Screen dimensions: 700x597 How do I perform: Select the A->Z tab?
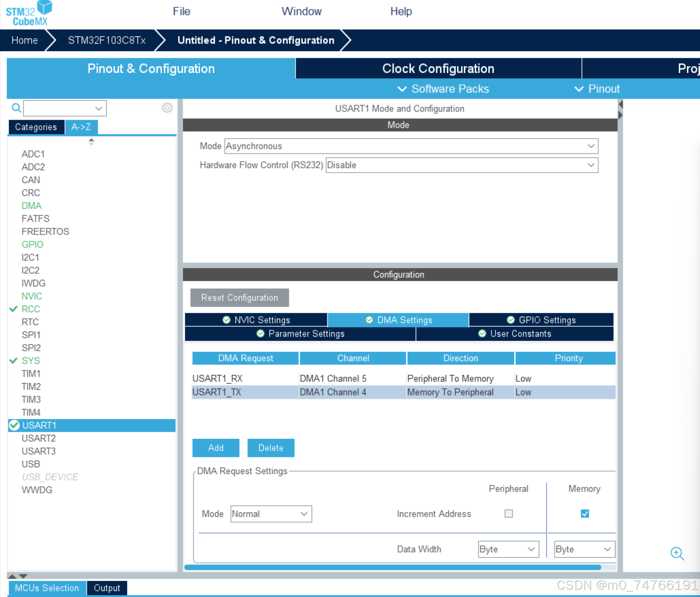[x=81, y=127]
